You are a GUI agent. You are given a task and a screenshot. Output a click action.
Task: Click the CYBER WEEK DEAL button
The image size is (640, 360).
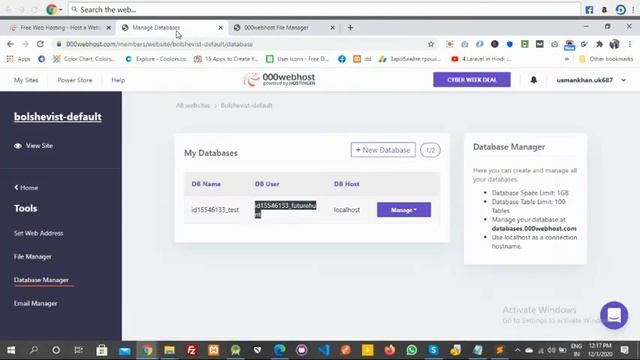(472, 80)
